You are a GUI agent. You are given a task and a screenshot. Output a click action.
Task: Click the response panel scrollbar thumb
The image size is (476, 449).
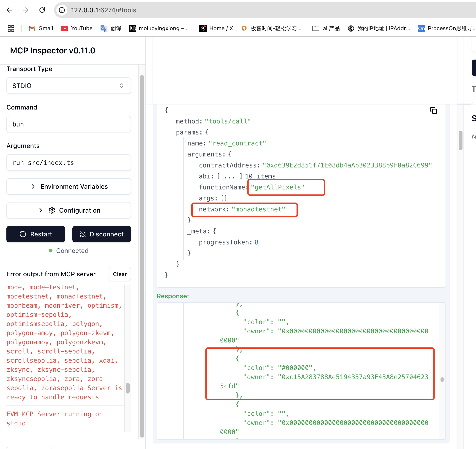pyautogui.click(x=442, y=380)
